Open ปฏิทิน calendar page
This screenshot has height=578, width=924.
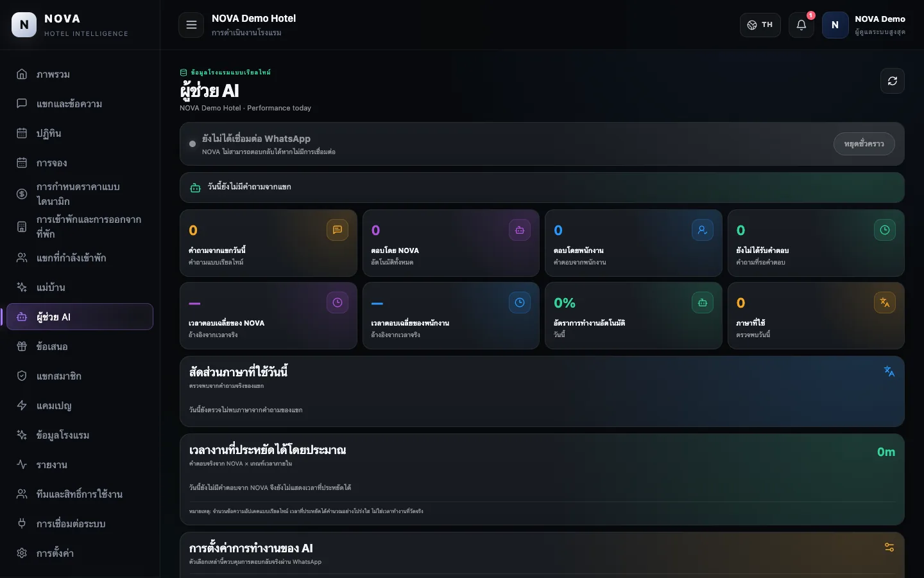[x=80, y=134]
